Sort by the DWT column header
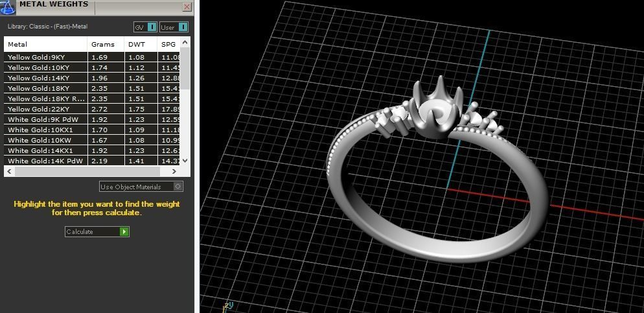Viewport: 644px width, 313px height. pos(141,44)
